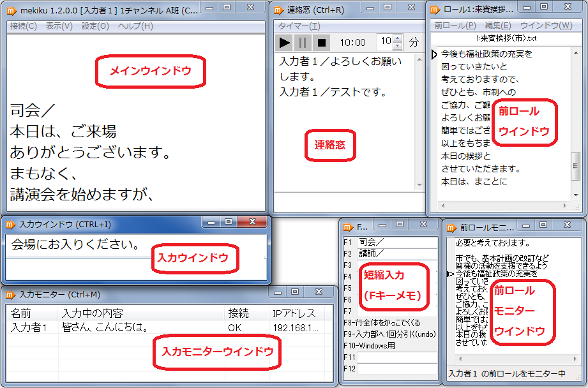588x388 pixels.
Task: Pause the countdown timer in 連絡窓
Action: point(302,42)
